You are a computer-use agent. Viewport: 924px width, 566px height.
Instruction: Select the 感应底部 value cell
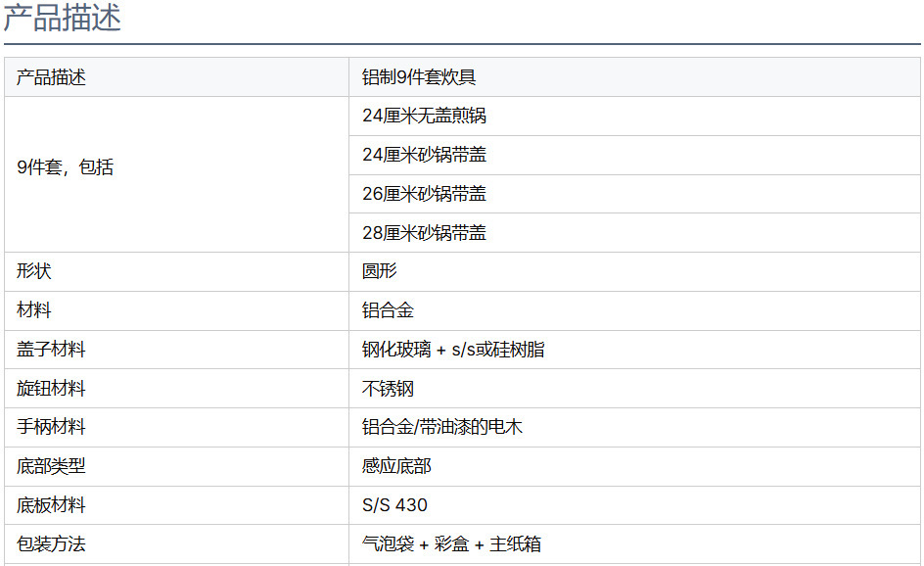pos(634,466)
